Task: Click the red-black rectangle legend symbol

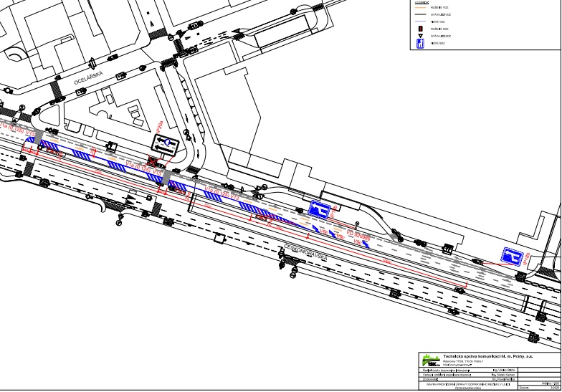Action: pos(421,28)
